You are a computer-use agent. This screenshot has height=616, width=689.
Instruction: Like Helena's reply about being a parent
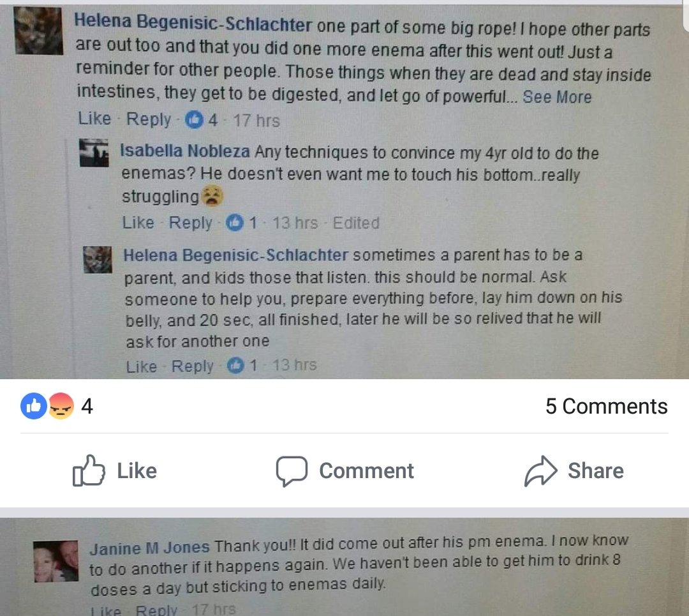(142, 366)
